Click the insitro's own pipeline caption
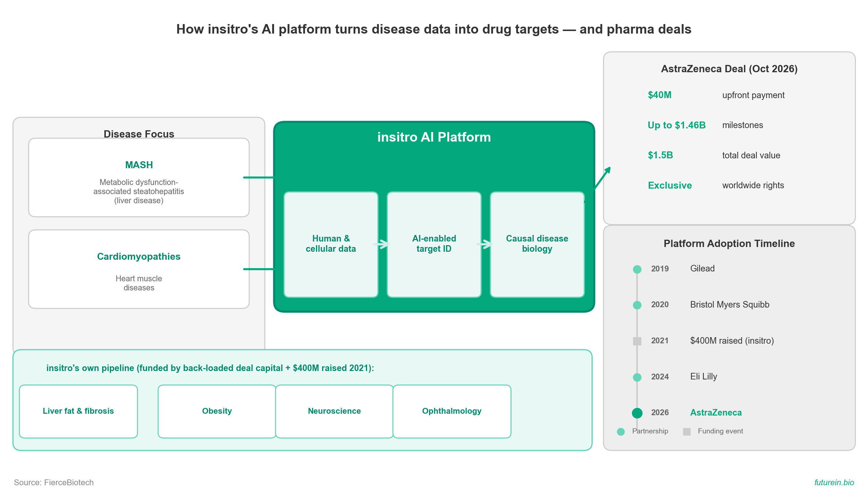 point(210,368)
